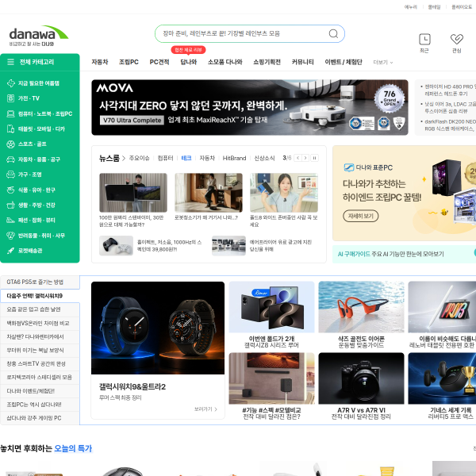The height and width of the screenshot is (476, 476).
Task: Switch newsroom to 주요이슈 tab
Action: click(140, 158)
